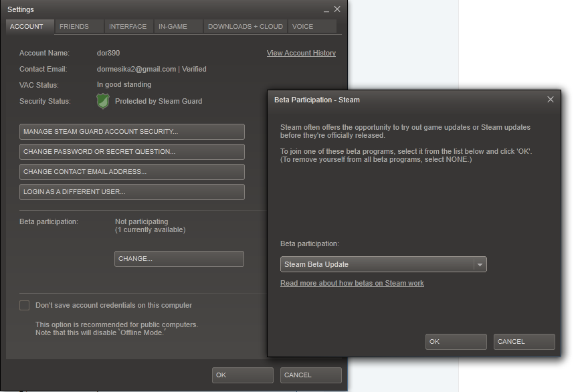Viewport: 582px width, 392px height.
Task: Click Cancel in the Settings window
Action: (x=310, y=375)
